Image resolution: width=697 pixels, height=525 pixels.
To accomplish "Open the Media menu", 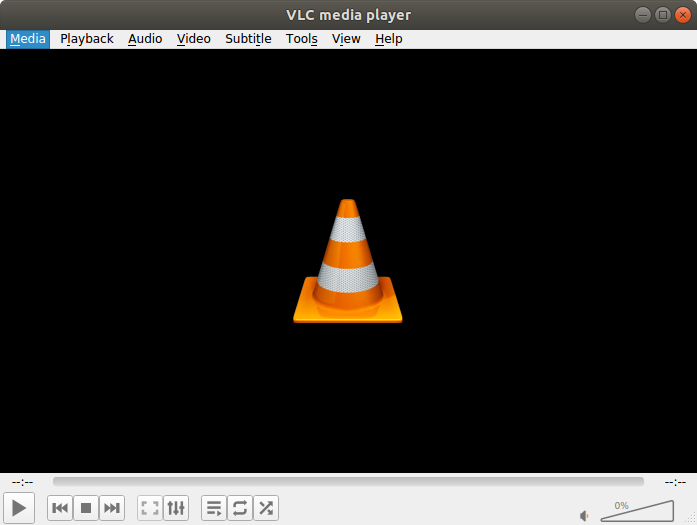I will [x=28, y=39].
